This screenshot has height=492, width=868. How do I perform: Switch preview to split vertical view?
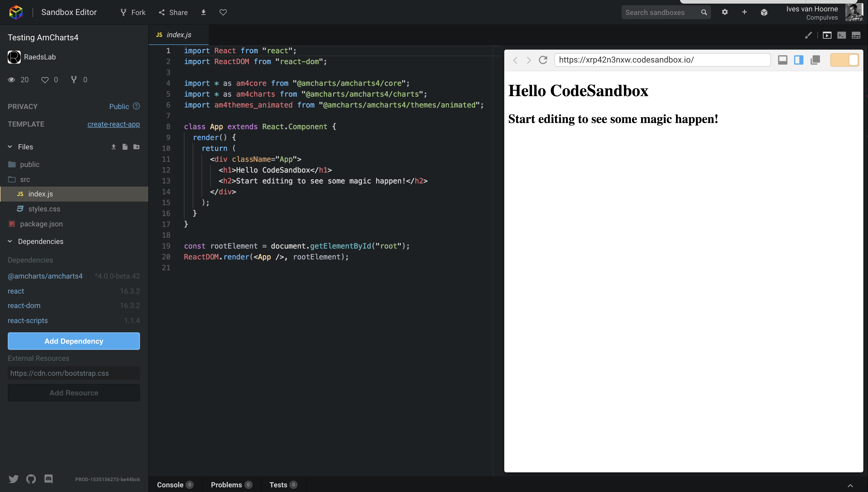pyautogui.click(x=799, y=60)
